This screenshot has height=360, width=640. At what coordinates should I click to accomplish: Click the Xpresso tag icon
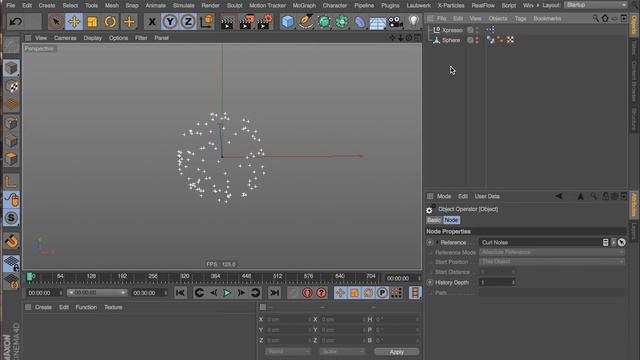(490, 30)
